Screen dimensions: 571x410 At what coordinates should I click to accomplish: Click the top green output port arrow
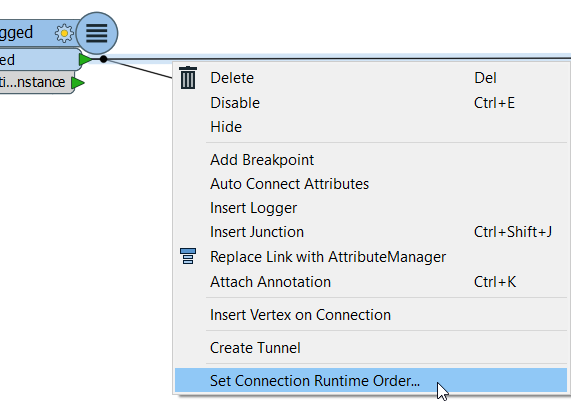(86, 59)
